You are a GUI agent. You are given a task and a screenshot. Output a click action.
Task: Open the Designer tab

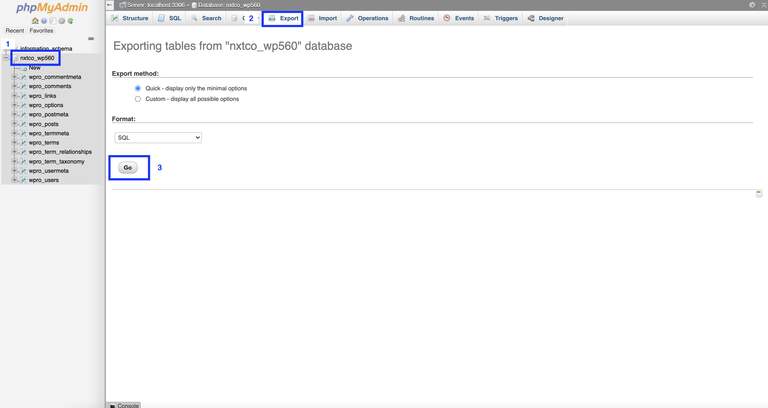pos(545,18)
